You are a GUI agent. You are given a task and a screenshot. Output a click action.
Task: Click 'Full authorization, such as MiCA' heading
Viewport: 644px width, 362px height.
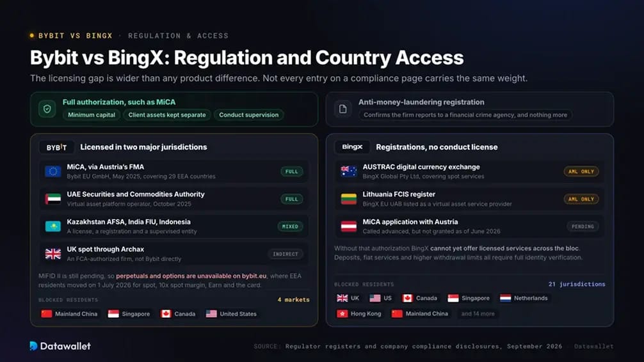pyautogui.click(x=119, y=102)
